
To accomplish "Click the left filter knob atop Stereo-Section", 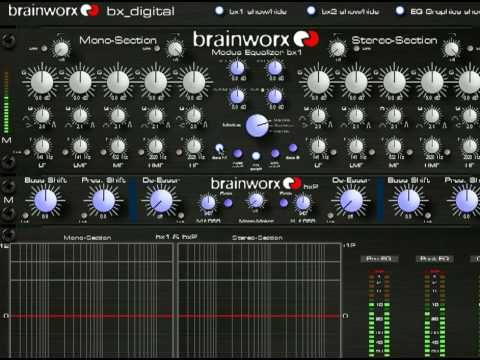I will (337, 49).
